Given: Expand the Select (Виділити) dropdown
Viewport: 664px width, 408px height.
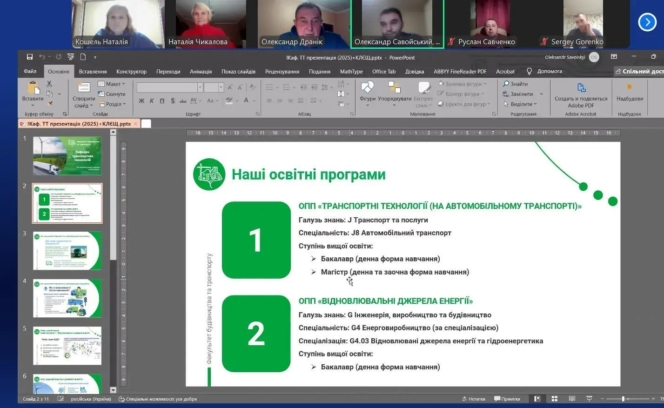Looking at the screenshot, I should pos(520,102).
